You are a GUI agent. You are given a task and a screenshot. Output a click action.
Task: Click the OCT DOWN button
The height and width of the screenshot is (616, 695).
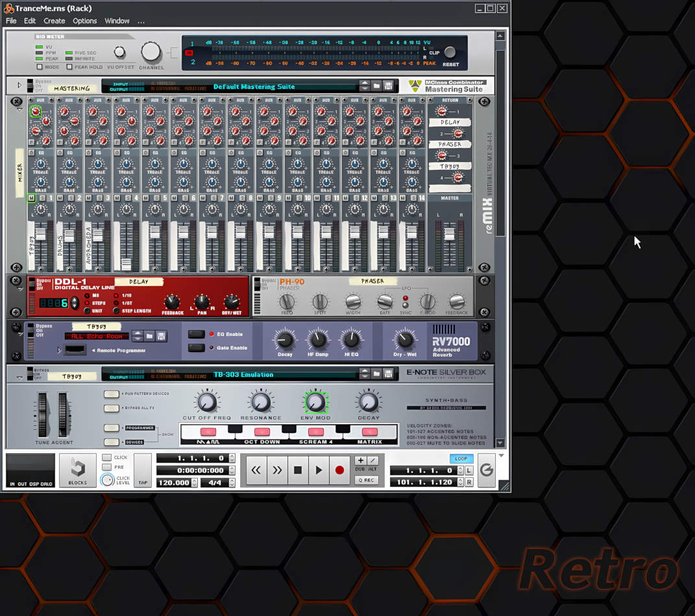[x=262, y=432]
